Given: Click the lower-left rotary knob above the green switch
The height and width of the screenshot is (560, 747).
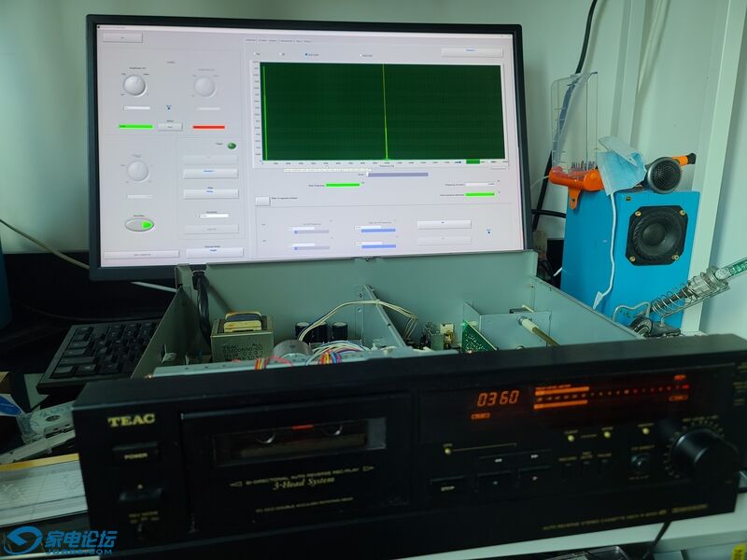Looking at the screenshot, I should (137, 170).
